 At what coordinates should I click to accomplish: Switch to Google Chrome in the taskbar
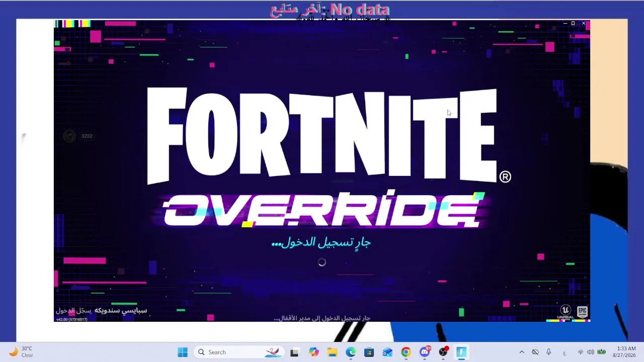click(406, 352)
